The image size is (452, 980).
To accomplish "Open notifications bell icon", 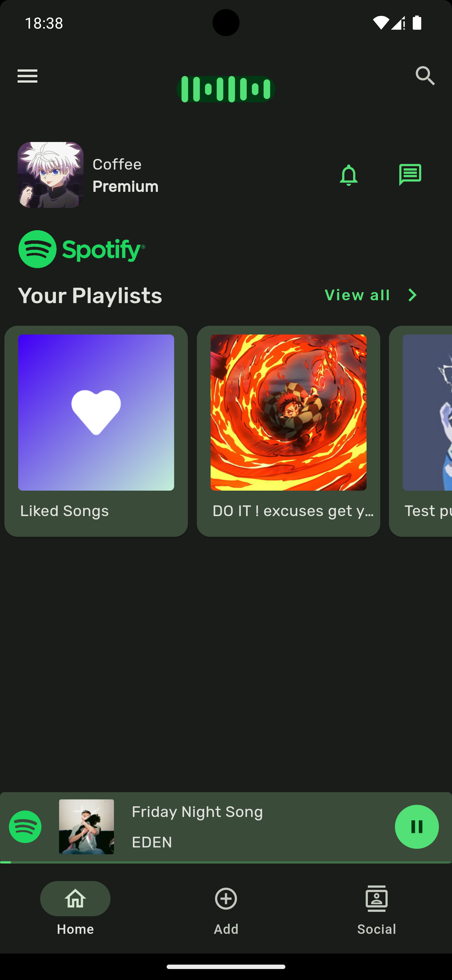I will coord(349,175).
